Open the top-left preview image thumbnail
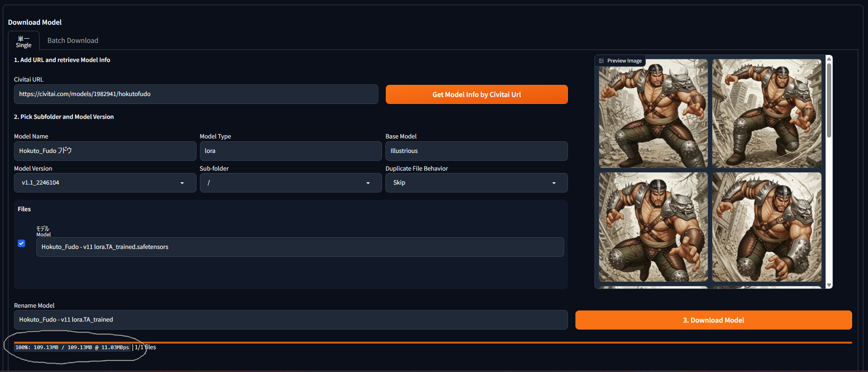This screenshot has width=868, height=372. click(x=653, y=113)
